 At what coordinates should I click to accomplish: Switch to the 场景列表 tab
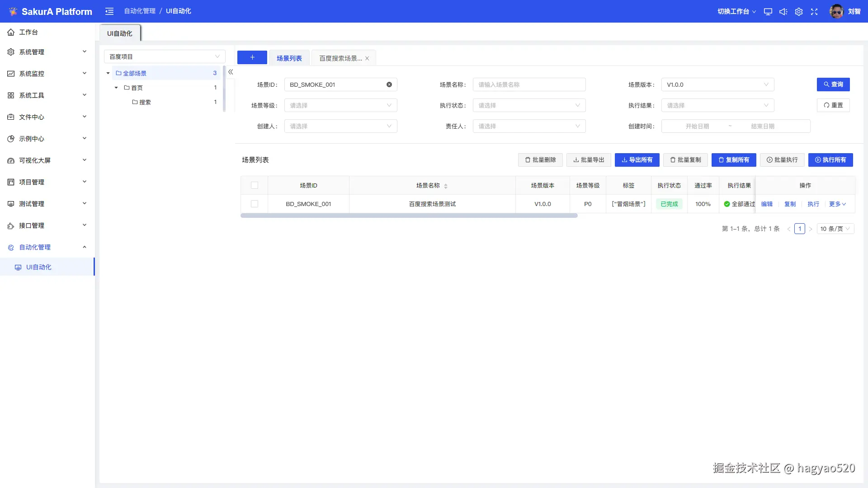[289, 58]
